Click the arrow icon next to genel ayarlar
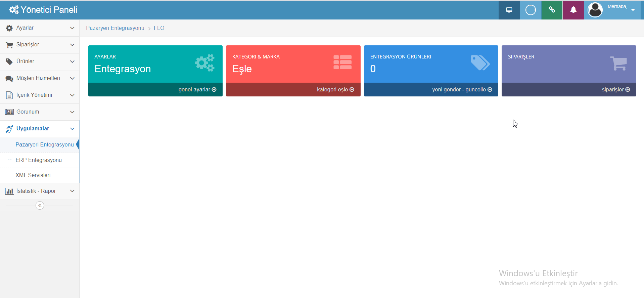644x298 pixels. coord(214,90)
